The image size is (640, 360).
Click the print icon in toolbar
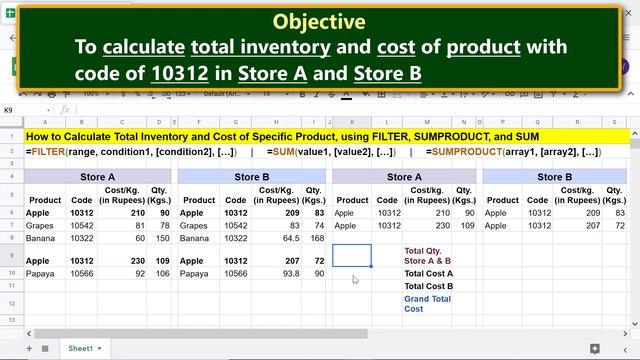[x=51, y=94]
